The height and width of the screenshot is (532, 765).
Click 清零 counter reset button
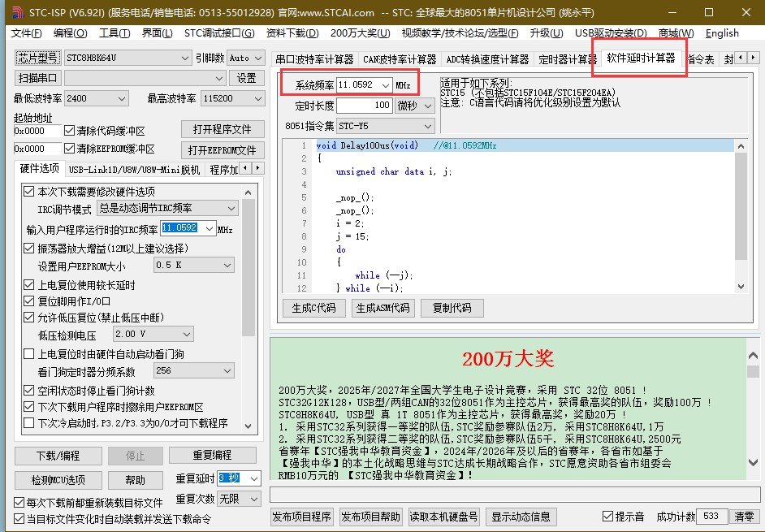[744, 517]
